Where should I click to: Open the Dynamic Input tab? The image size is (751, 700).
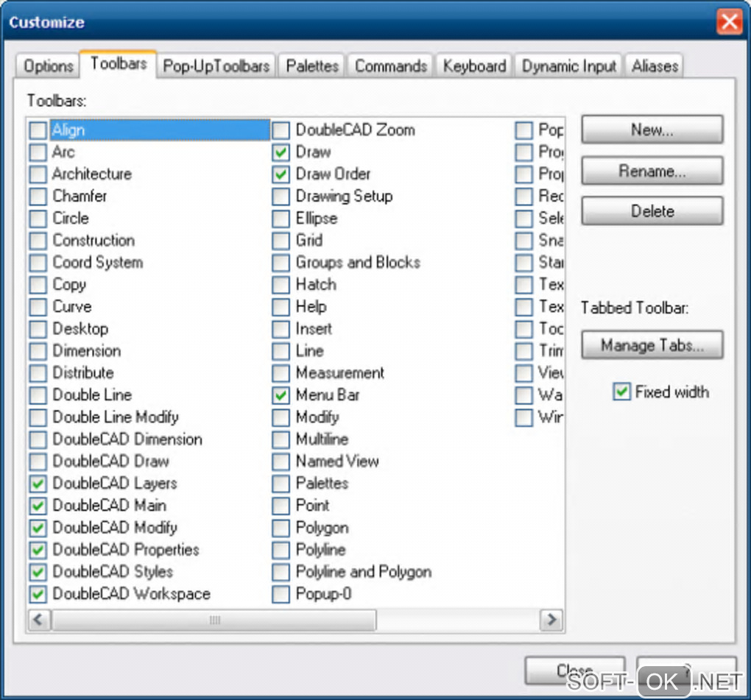568,66
